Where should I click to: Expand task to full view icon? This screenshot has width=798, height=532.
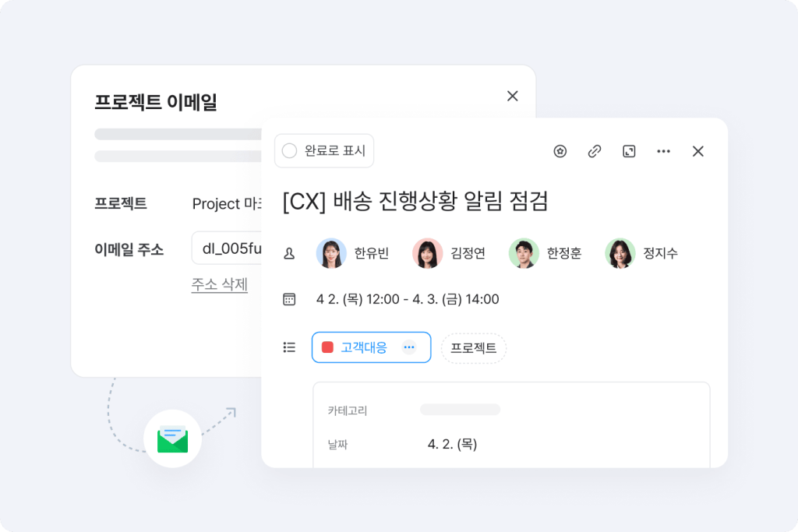(629, 151)
